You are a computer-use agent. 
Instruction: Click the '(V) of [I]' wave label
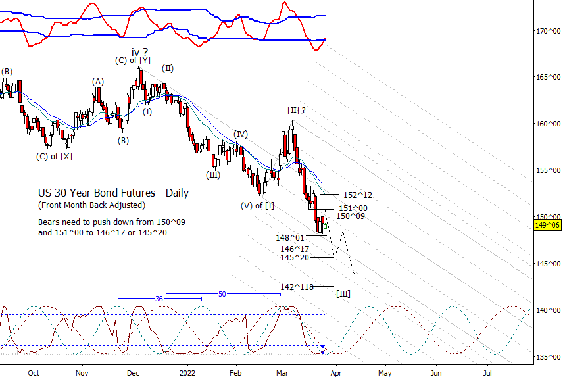(x=257, y=206)
